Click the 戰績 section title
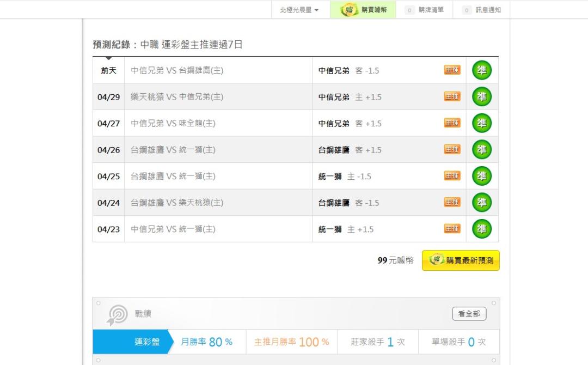 (x=143, y=314)
